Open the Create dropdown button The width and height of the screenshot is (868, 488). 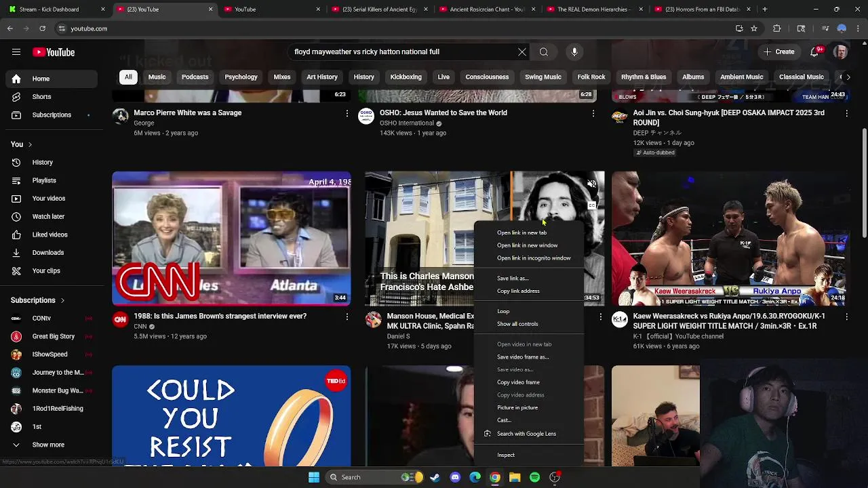778,52
